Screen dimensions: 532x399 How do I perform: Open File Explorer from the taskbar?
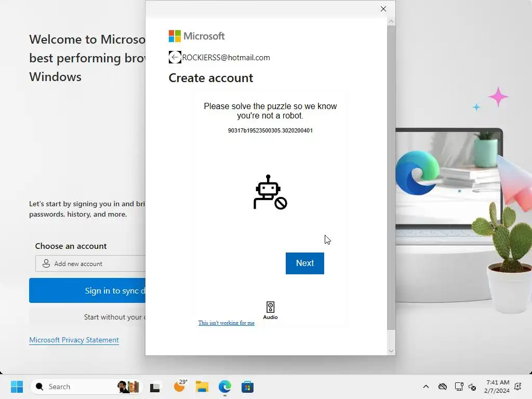click(202, 387)
